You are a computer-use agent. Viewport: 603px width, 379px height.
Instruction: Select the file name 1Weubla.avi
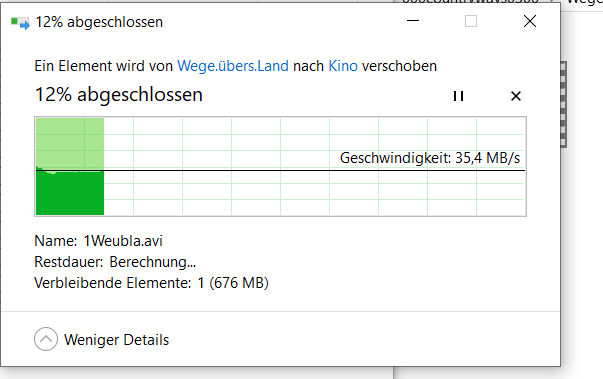123,241
